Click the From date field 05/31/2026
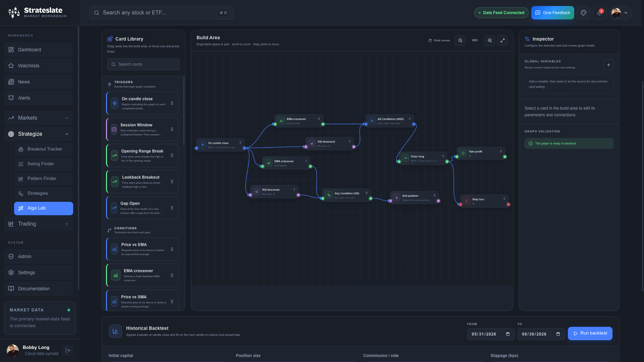The image size is (644, 362). tap(491, 334)
